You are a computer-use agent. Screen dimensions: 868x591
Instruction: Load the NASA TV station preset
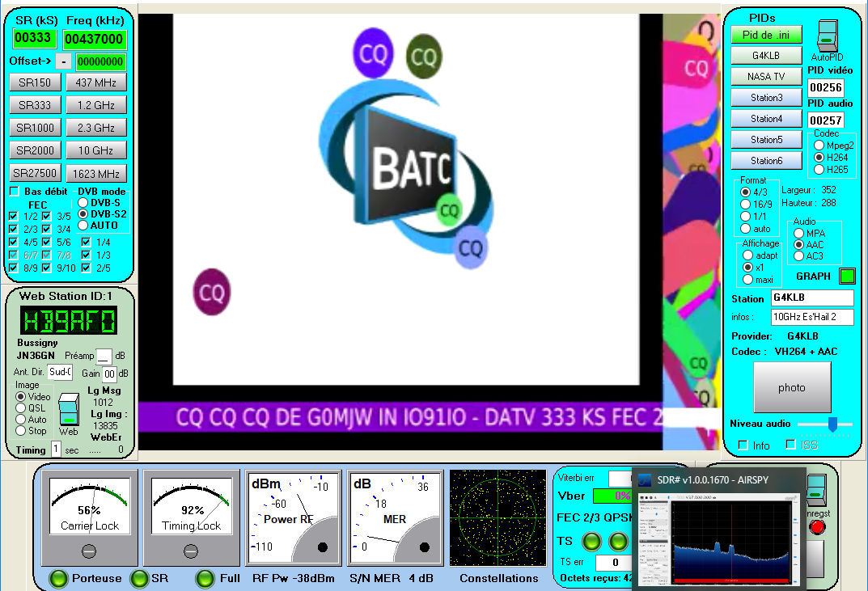tap(766, 76)
